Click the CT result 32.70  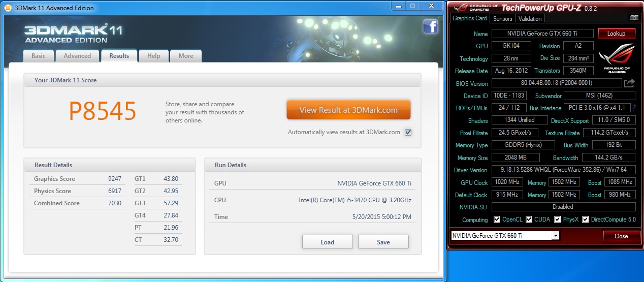171,240
